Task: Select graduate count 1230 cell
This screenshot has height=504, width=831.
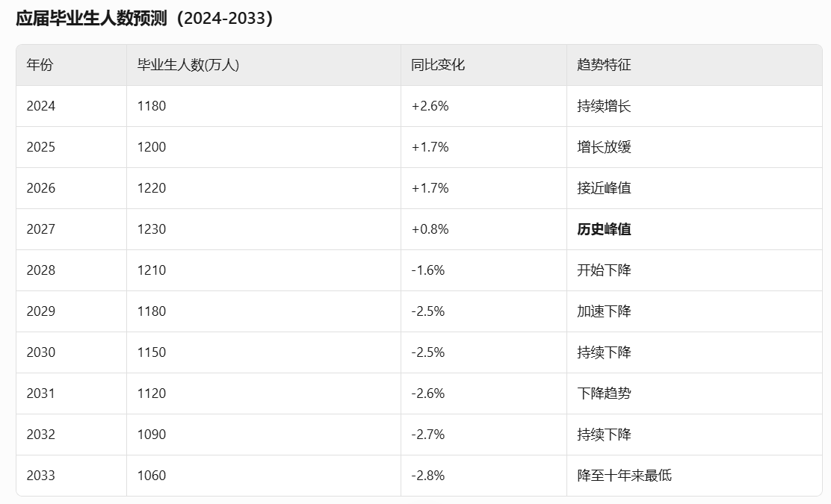Action: (152, 229)
